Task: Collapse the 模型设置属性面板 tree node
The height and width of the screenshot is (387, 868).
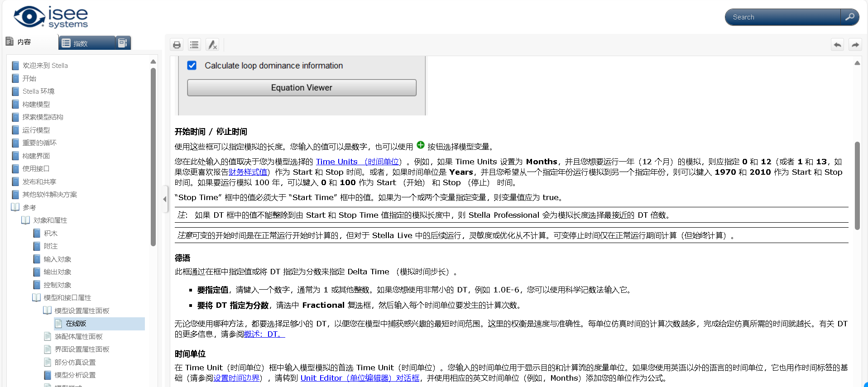Action: (48, 311)
